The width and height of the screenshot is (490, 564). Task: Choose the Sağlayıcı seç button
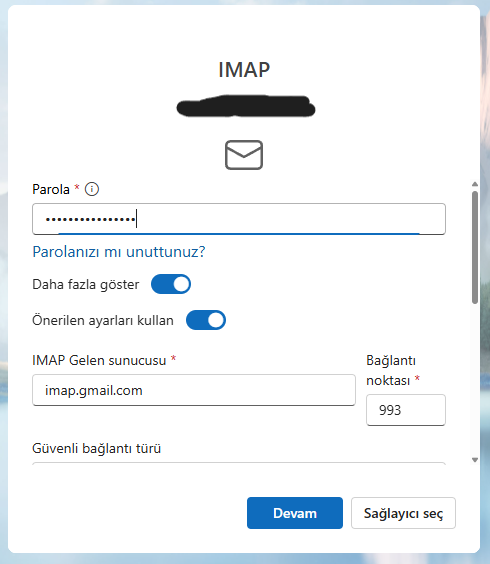pyautogui.click(x=403, y=513)
